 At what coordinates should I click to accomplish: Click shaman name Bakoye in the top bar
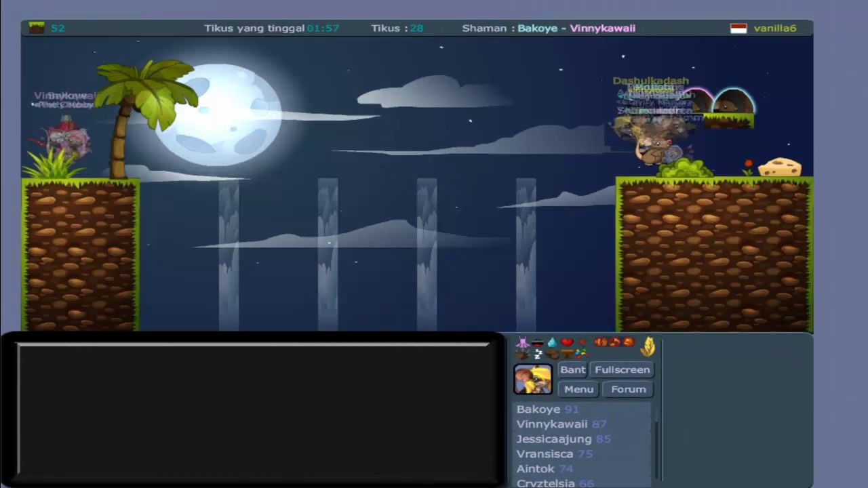537,28
